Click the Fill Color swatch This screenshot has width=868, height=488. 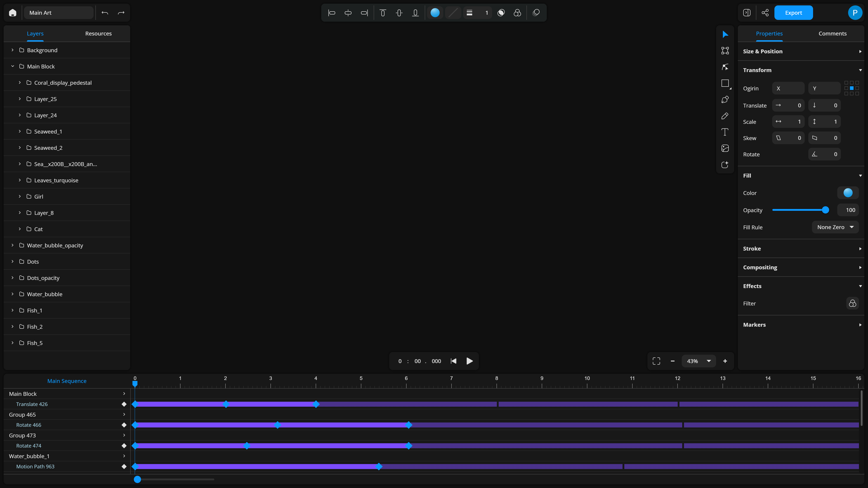pos(848,193)
